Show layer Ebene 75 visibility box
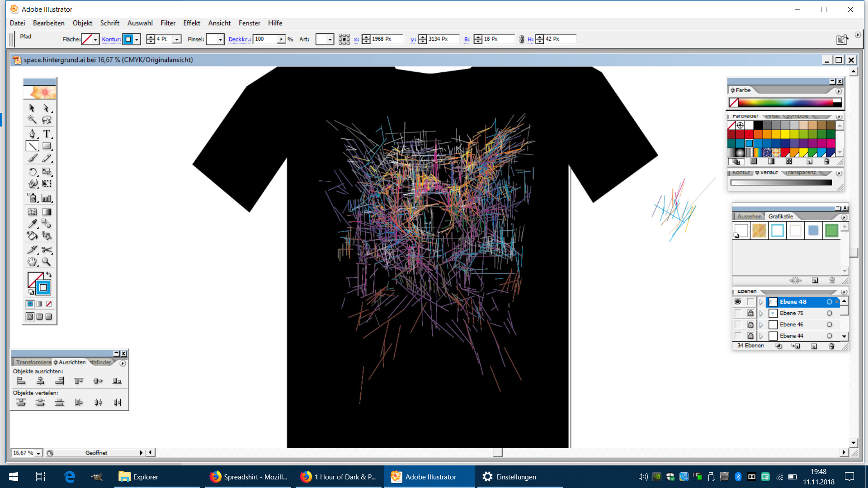 pos(738,313)
